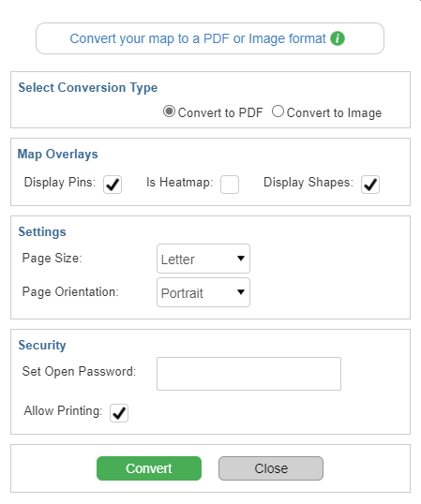Click the Portrait dropdown arrow

pyautogui.click(x=241, y=292)
